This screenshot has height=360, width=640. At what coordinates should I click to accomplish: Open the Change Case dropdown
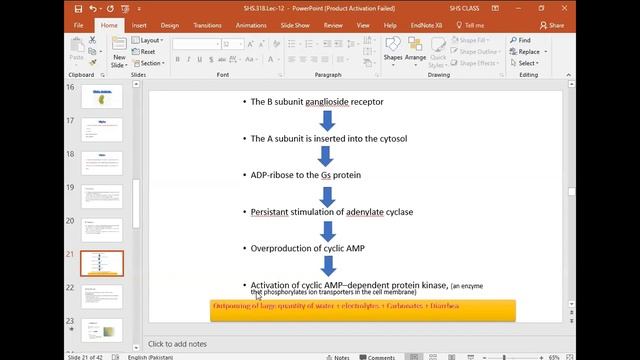coord(251,60)
